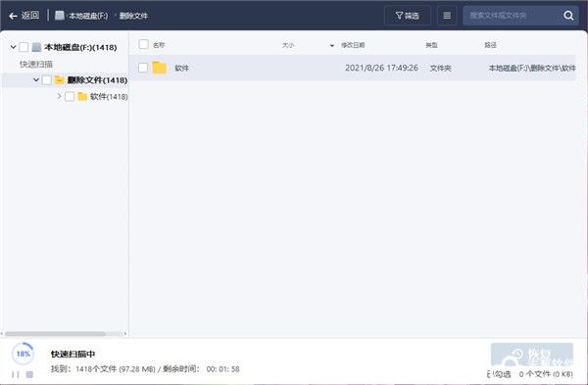Collapse the 删除文件(1418) tree node
Screen dimensions: 588x385
(x=36, y=80)
